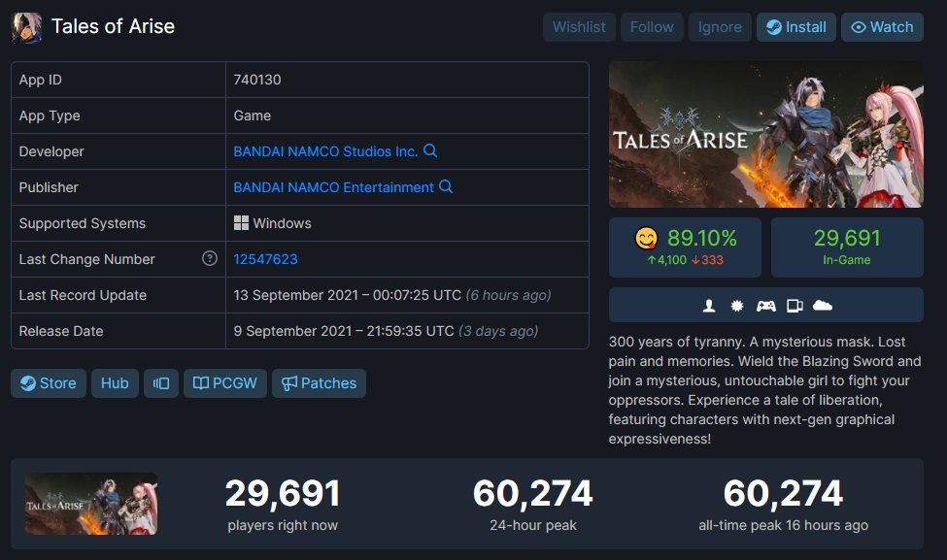
Task: Click the positive reviews count 4,100
Action: [666, 260]
